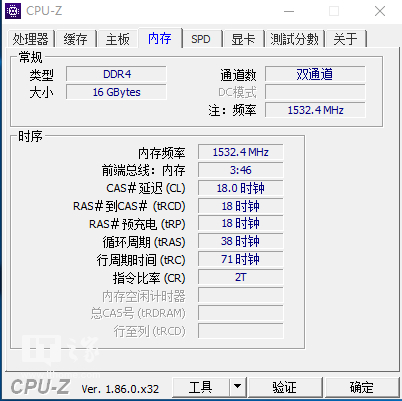Click the 16 GBytes size field
402x401 pixels.
116,92
